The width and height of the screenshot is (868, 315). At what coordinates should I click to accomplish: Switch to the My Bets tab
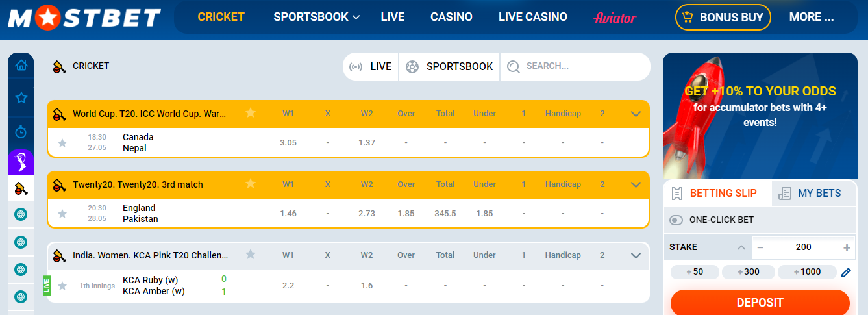coord(814,193)
